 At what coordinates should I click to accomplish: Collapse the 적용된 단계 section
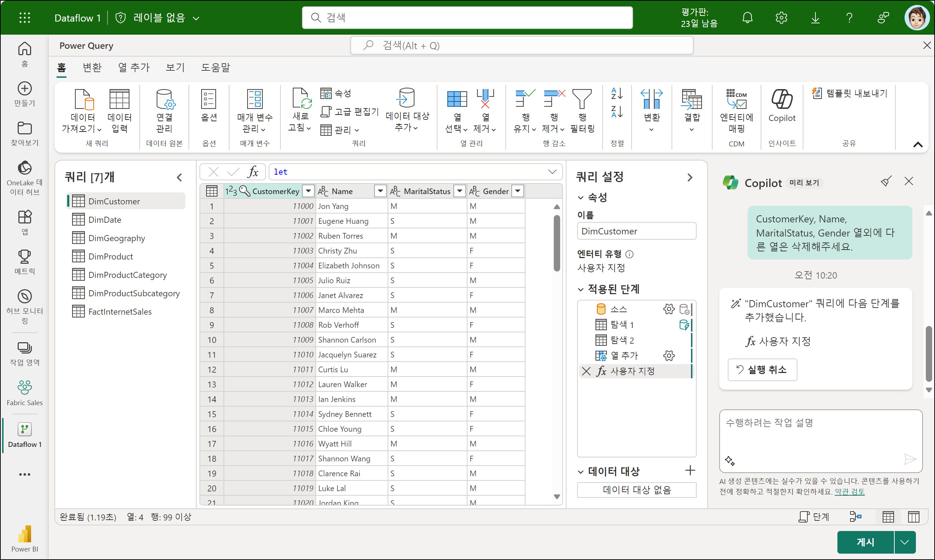coord(581,290)
